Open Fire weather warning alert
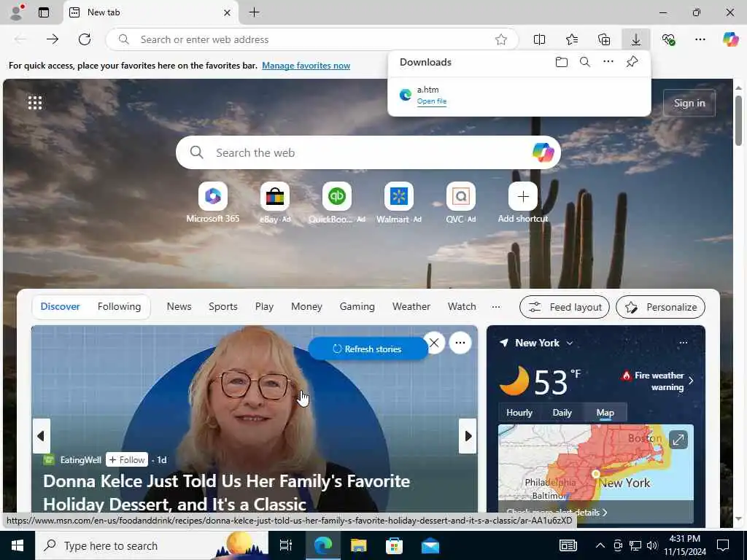Image resolution: width=747 pixels, height=560 pixels. [x=657, y=381]
